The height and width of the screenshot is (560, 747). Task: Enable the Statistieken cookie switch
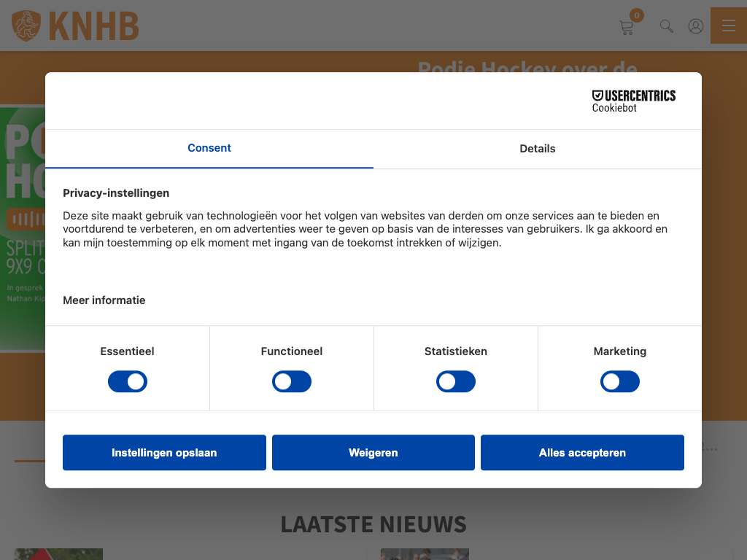pos(456,381)
